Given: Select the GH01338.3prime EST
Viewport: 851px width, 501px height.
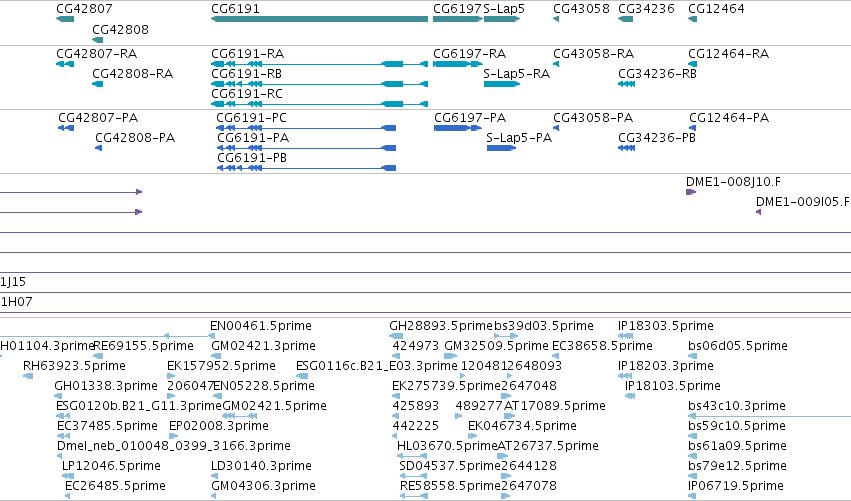Looking at the screenshot, I should click(60, 396).
